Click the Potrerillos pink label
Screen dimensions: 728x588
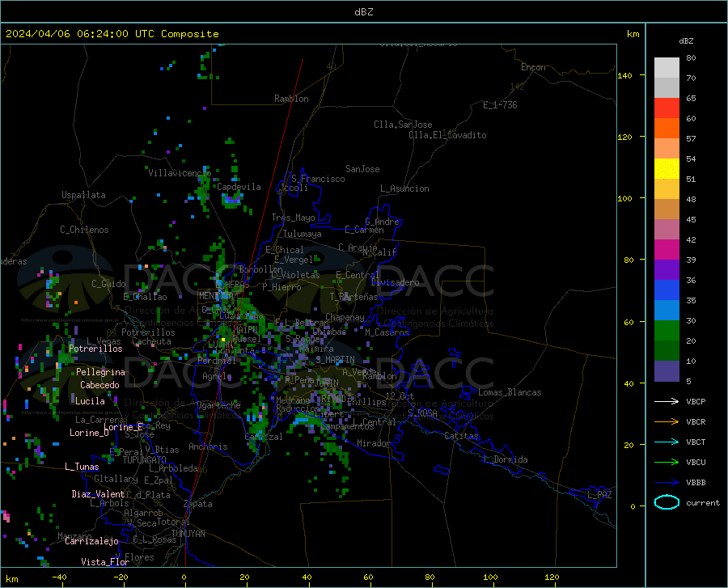point(95,349)
